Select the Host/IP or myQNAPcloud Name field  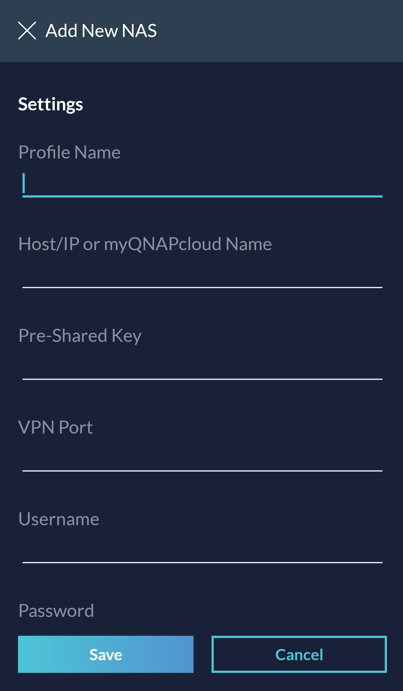[202, 275]
